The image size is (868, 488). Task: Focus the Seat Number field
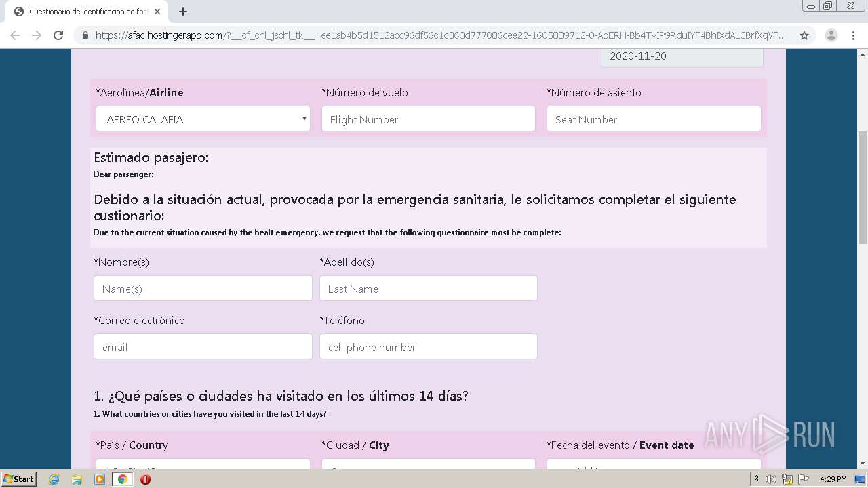(654, 119)
